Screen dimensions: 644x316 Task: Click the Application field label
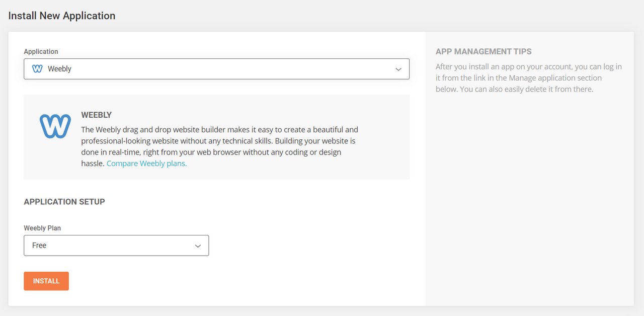pos(41,51)
